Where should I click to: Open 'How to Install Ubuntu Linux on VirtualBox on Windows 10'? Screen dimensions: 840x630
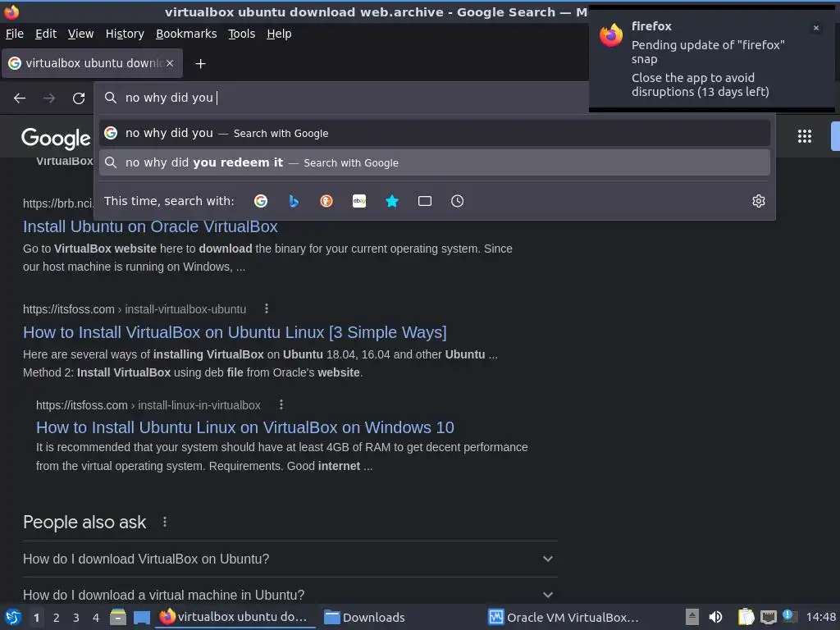[x=244, y=427]
